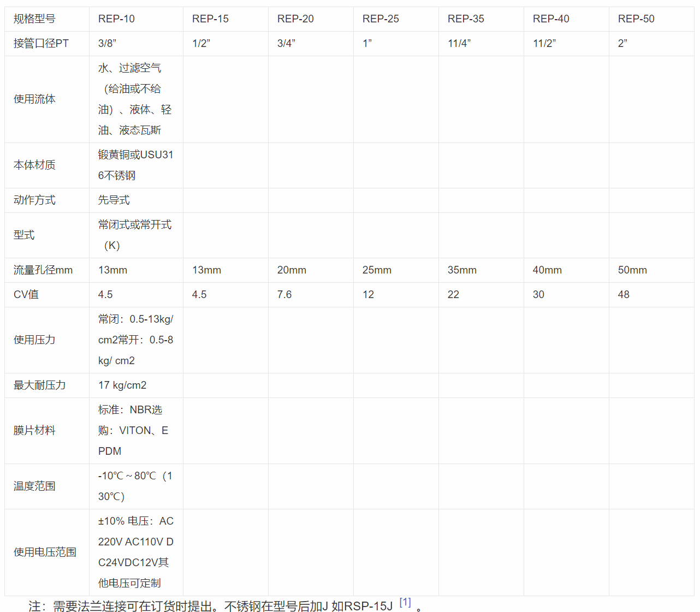Click the 17 kg/cm2 pressure cell
Viewport: 700px width, 612px height.
122,385
